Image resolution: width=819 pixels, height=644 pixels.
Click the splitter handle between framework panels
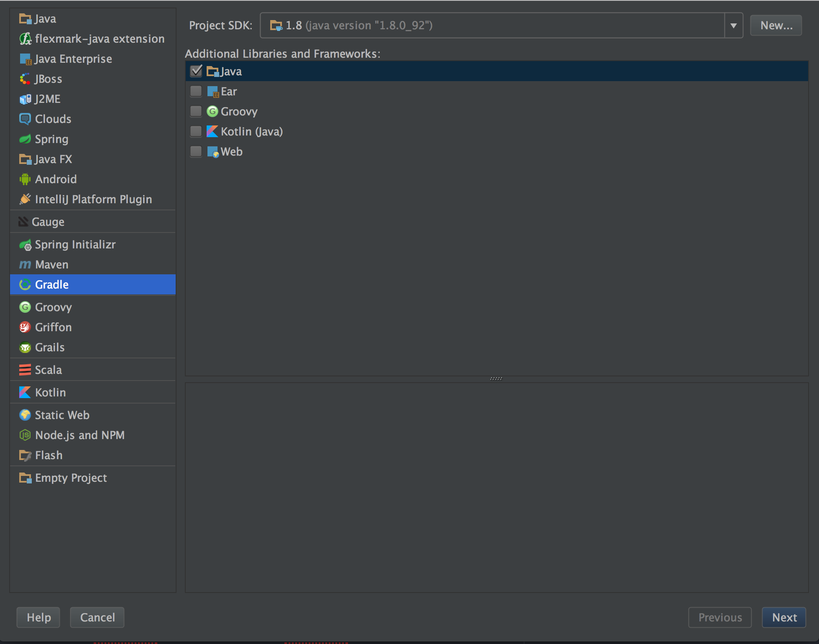pos(496,378)
